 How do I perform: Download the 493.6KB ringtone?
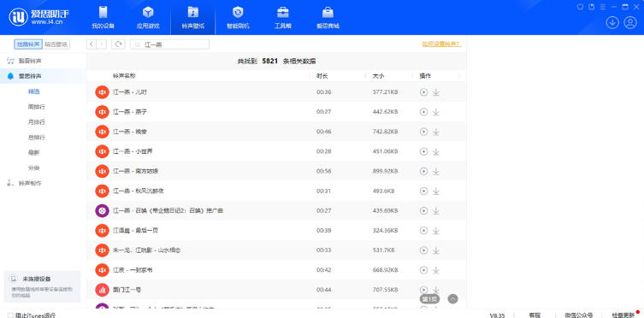[436, 191]
